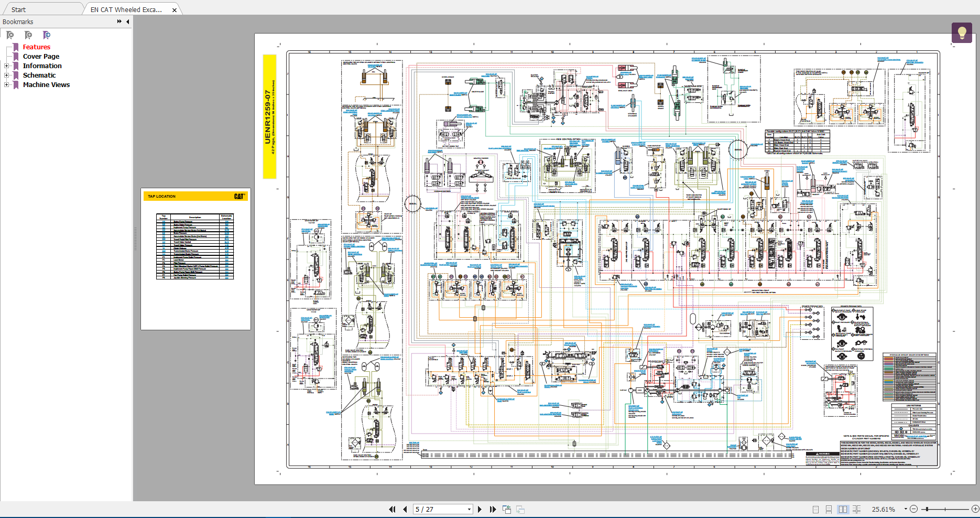Go to the first page
Screen dimensions: 980x518
click(x=392, y=509)
